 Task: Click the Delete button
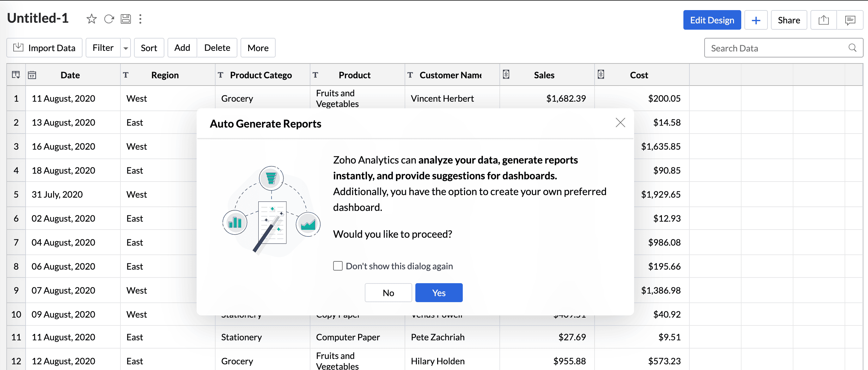pyautogui.click(x=217, y=48)
